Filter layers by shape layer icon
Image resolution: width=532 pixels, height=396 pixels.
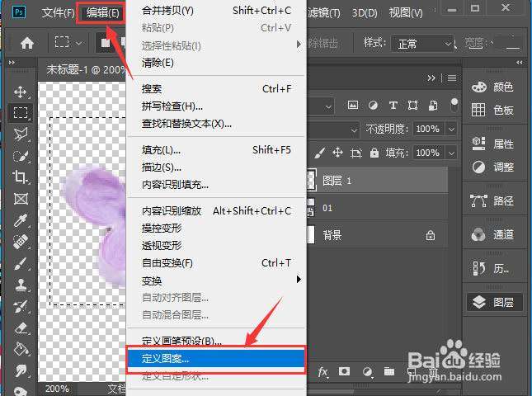point(412,106)
